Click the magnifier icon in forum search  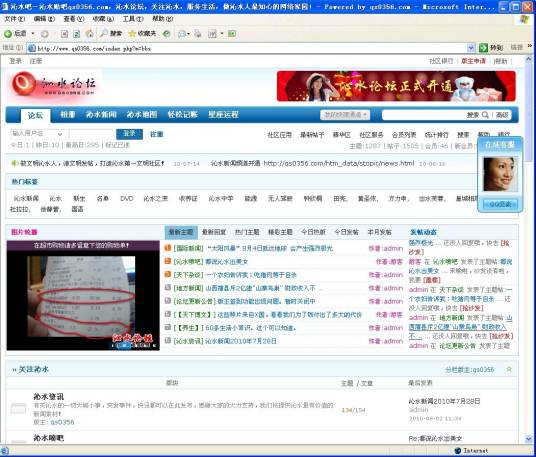(x=485, y=115)
